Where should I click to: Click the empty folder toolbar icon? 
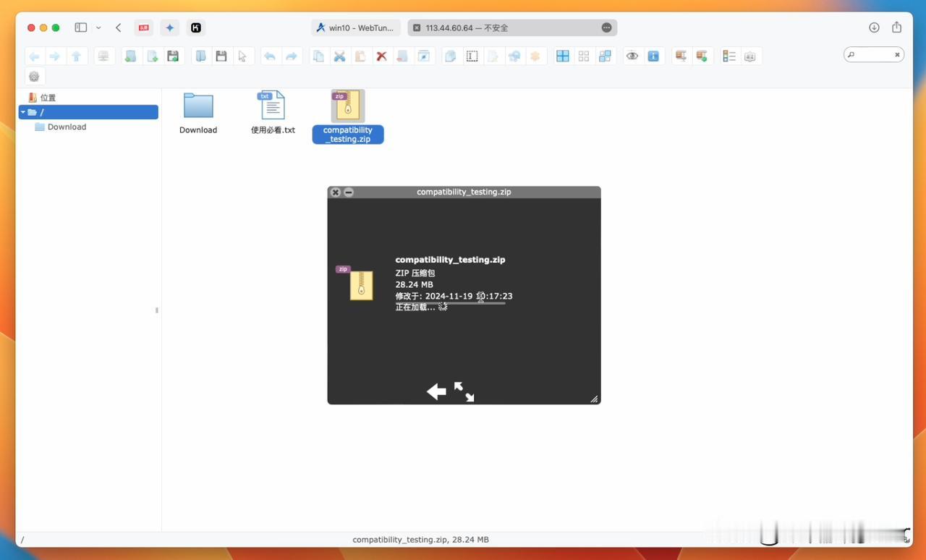click(402, 56)
